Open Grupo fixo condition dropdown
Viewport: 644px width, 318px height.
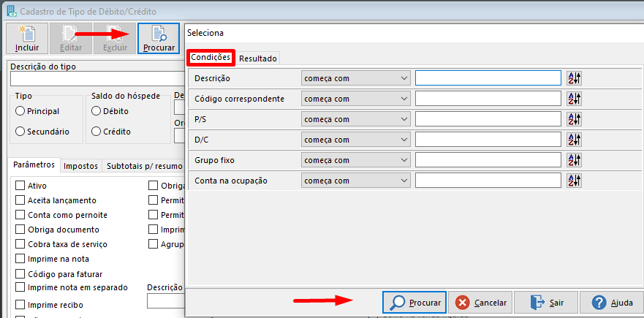pyautogui.click(x=356, y=160)
